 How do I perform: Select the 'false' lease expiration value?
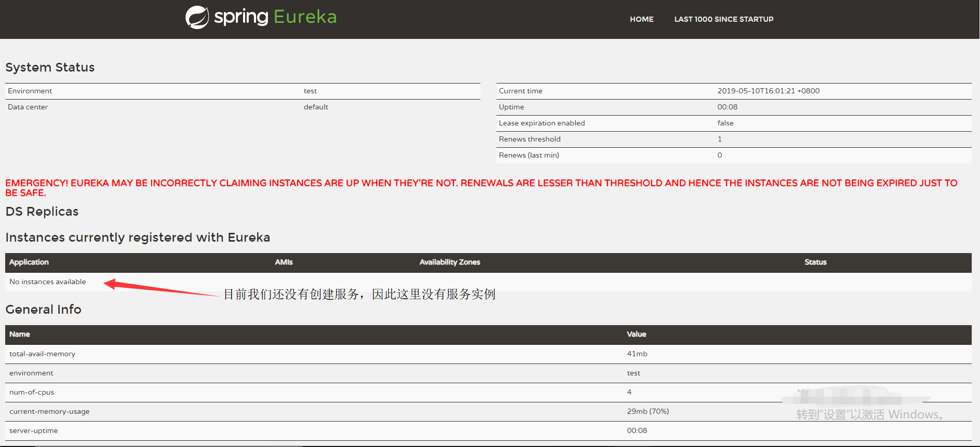click(x=725, y=123)
